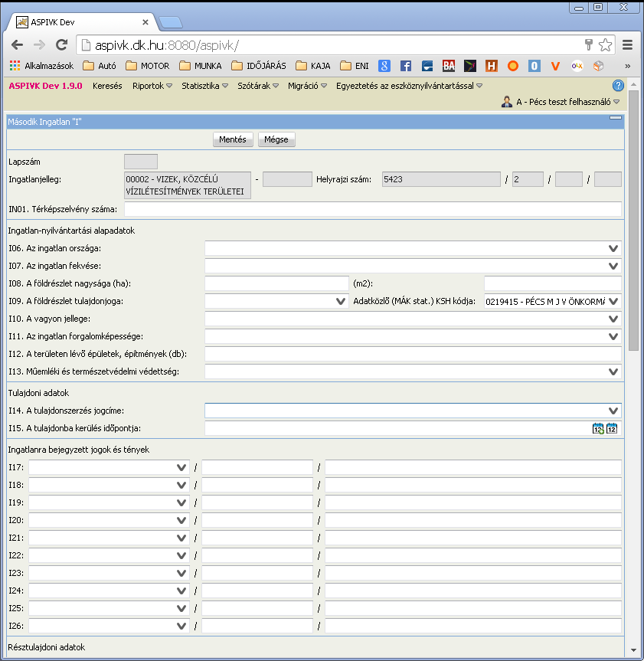Click the I12 épületek, építmények (db) field
The width and height of the screenshot is (644, 661).
[413, 354]
